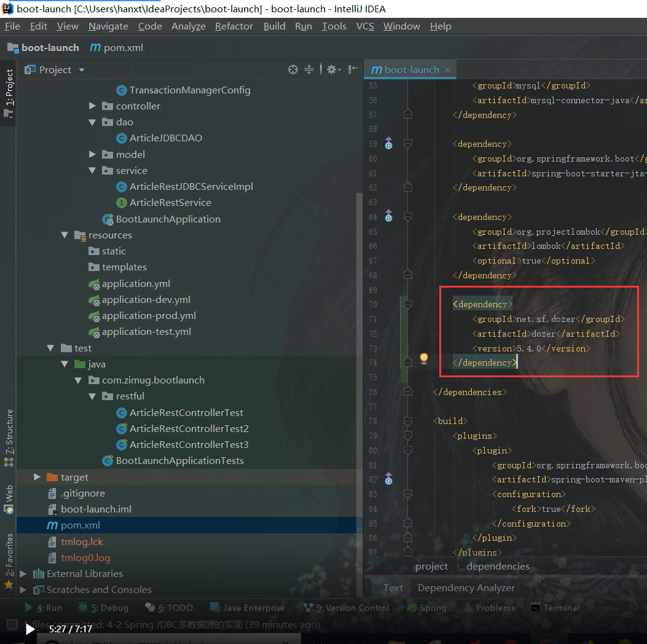Open application.yml config file
647x644 pixels.
pos(129,284)
